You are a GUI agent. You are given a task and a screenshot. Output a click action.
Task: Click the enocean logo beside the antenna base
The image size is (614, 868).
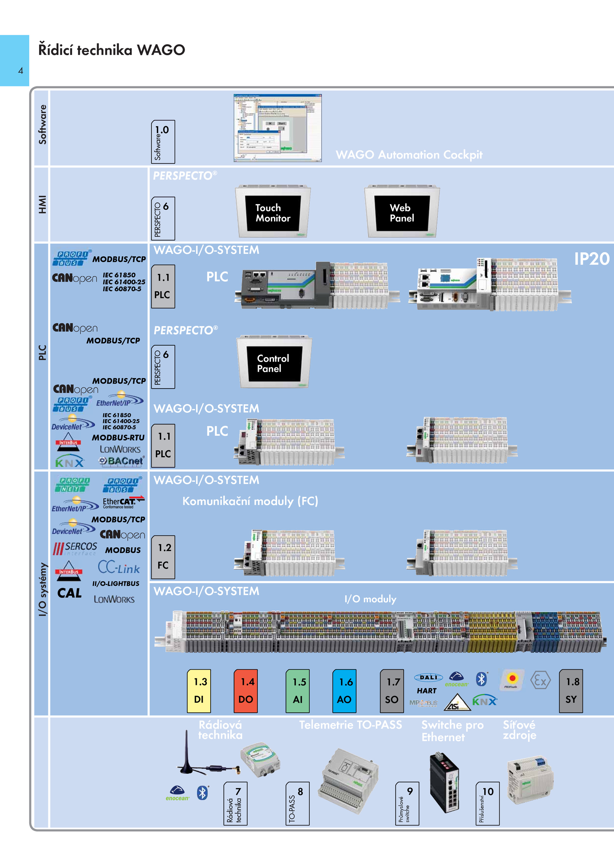(x=177, y=793)
